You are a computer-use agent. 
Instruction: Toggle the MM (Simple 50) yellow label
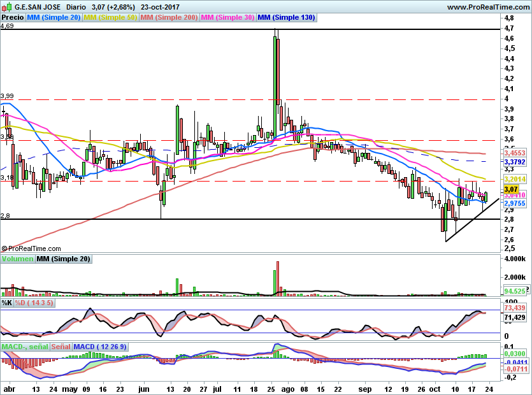point(110,18)
